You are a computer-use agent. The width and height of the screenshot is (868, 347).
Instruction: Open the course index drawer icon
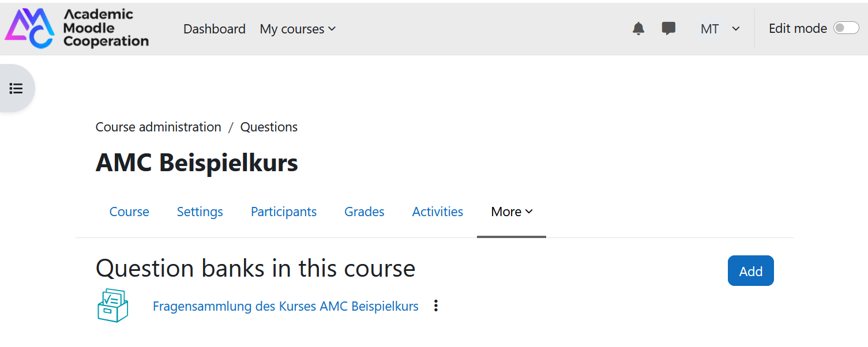coord(16,88)
